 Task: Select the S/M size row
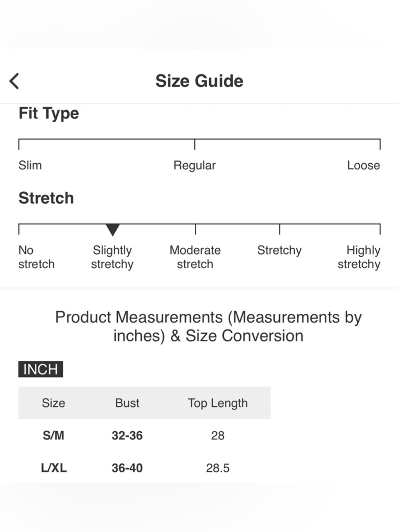144,435
